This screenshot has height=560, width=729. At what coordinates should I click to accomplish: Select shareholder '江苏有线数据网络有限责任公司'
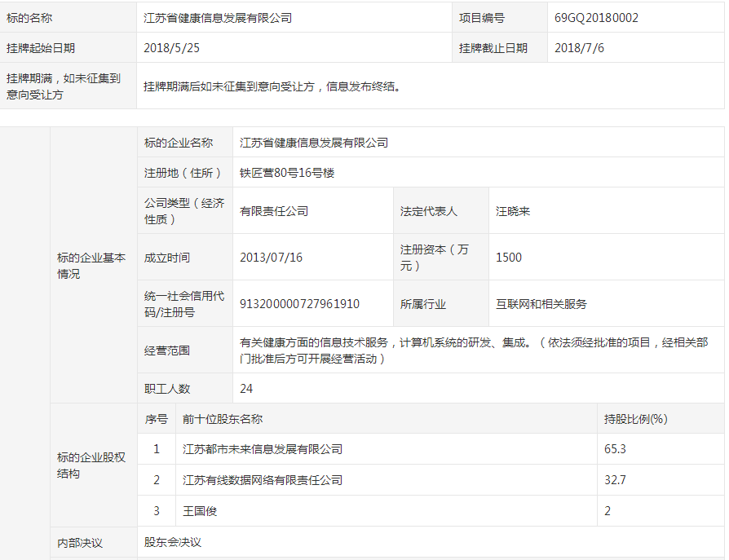coord(263,479)
